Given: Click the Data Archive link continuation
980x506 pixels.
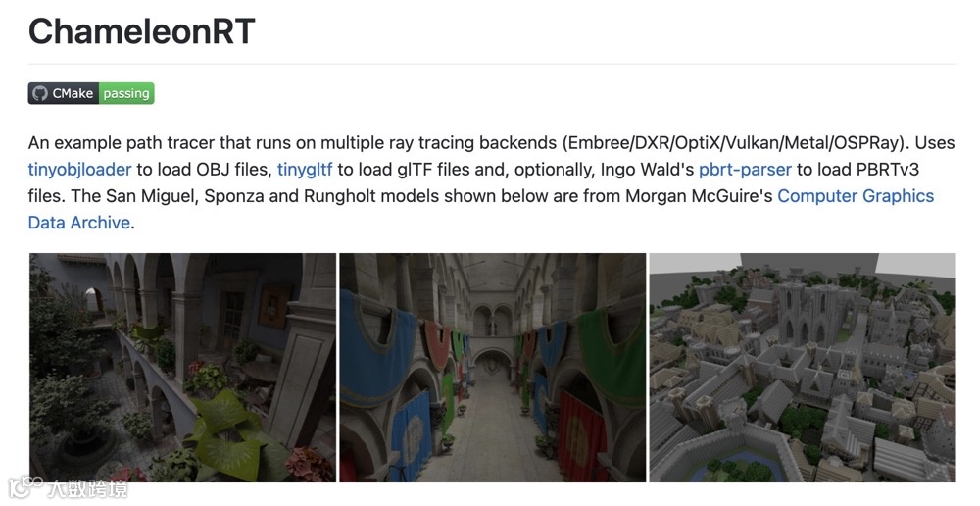Looking at the screenshot, I should (79, 222).
